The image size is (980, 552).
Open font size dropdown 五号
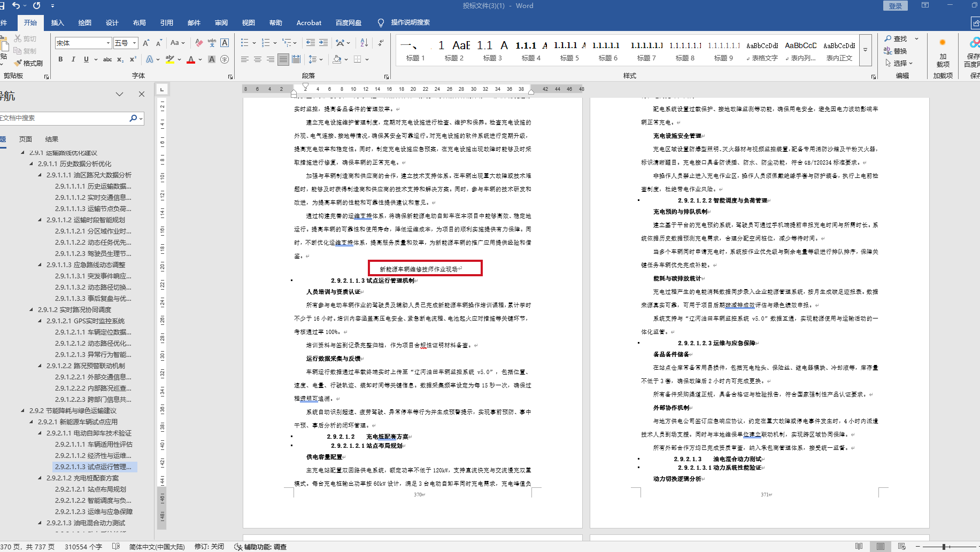tap(134, 43)
